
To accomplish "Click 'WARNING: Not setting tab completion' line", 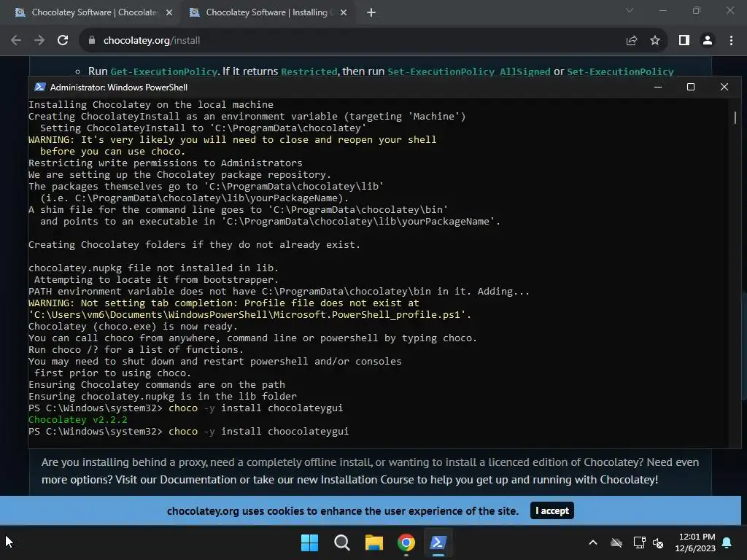I will point(223,303).
